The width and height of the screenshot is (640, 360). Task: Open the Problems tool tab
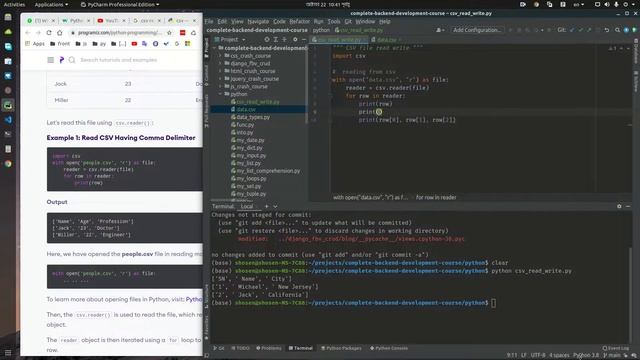click(269, 348)
